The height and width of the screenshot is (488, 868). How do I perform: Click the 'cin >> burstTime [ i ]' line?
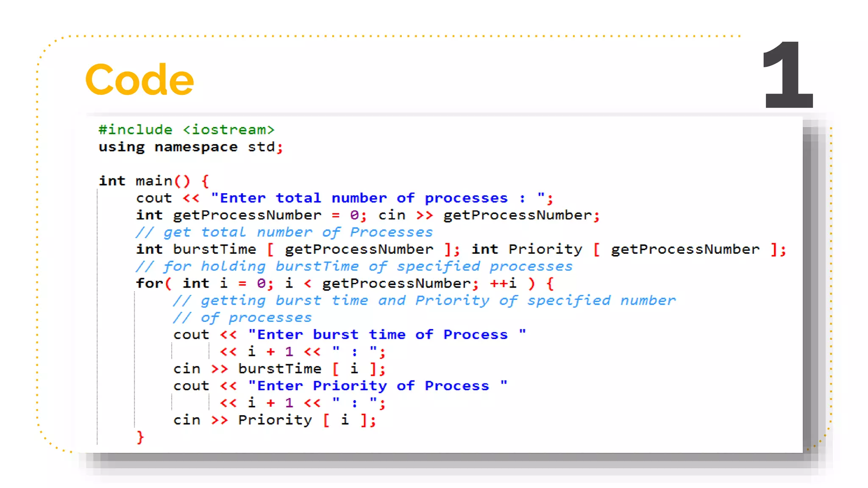click(x=279, y=369)
